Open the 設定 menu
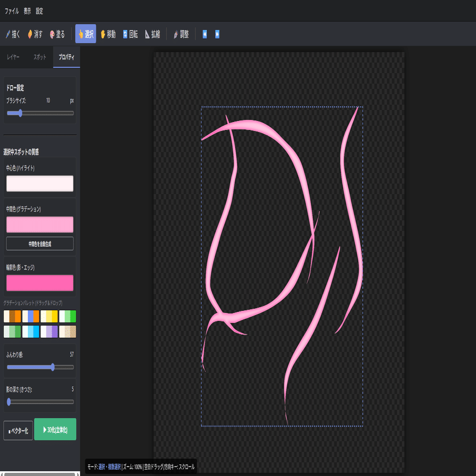This screenshot has width=476, height=476. point(39,11)
